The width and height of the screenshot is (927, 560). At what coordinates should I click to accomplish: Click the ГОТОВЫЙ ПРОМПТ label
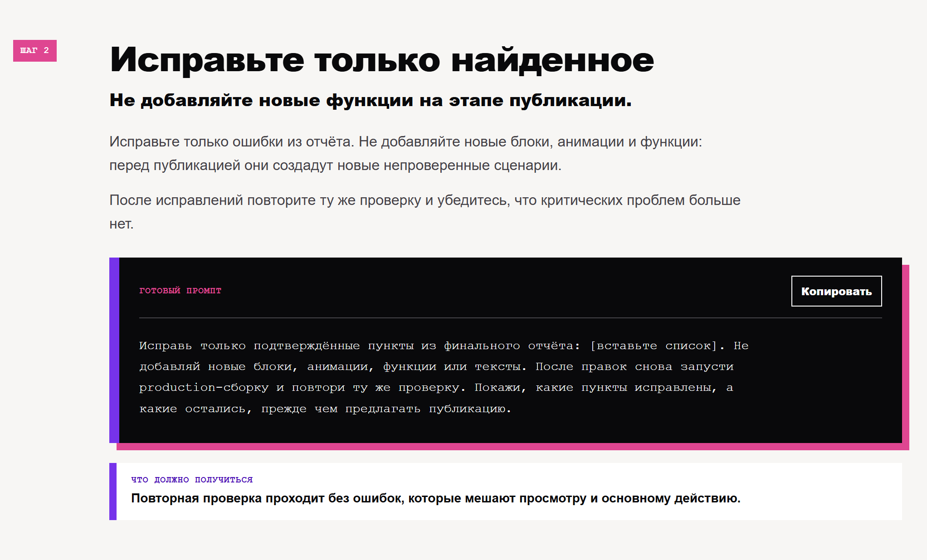click(x=180, y=291)
